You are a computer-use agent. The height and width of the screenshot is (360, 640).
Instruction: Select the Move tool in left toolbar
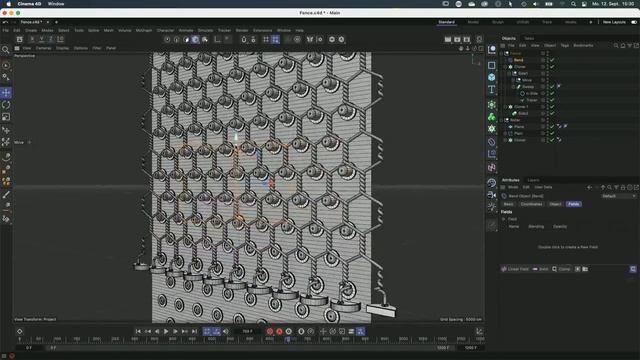[6, 93]
